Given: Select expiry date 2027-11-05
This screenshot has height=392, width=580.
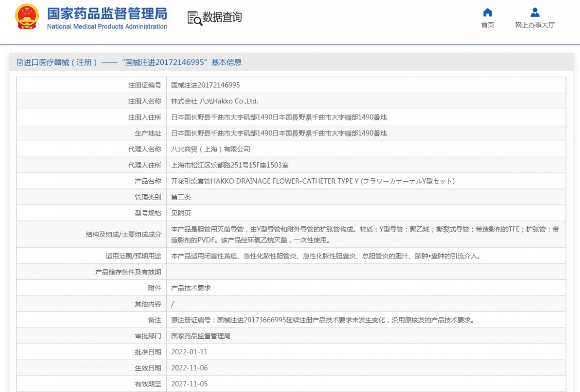Looking at the screenshot, I should tap(189, 384).
